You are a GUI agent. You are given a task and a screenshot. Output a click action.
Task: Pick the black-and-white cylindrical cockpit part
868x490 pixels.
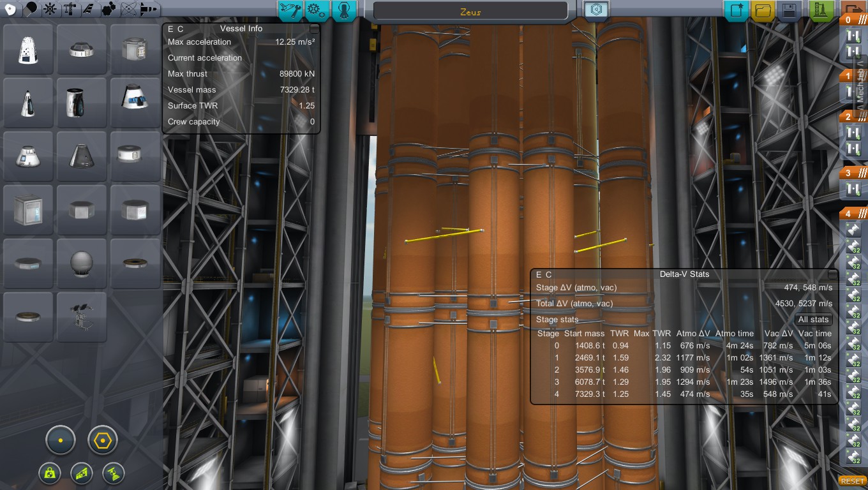[81, 103]
